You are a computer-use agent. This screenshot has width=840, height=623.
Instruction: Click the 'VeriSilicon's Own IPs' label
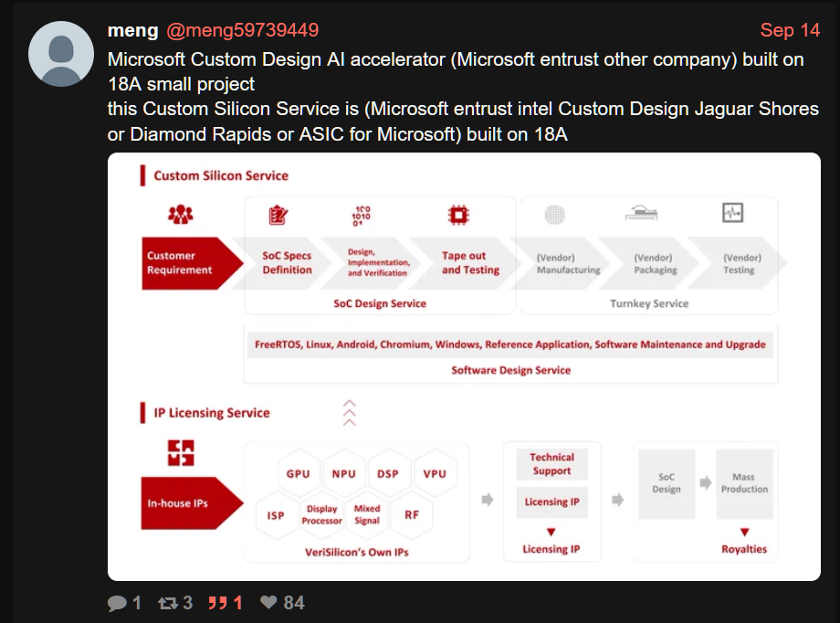point(357,553)
